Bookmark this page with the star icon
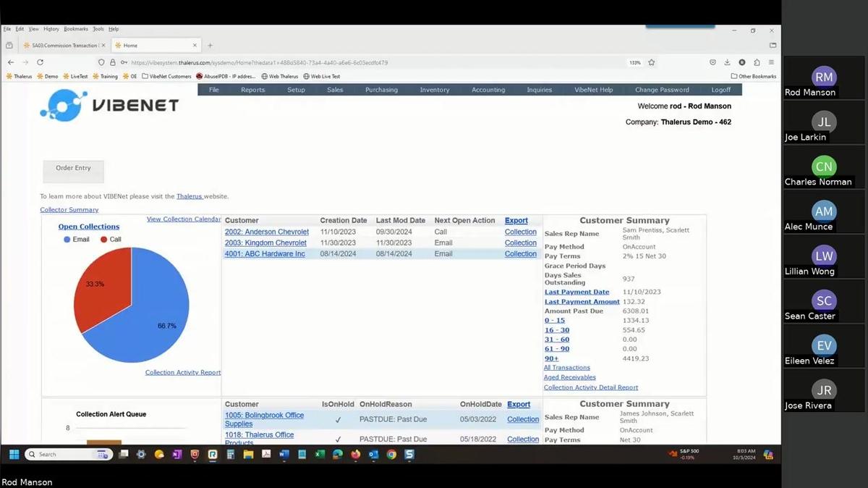Screen dimensions: 868x488 (651, 63)
